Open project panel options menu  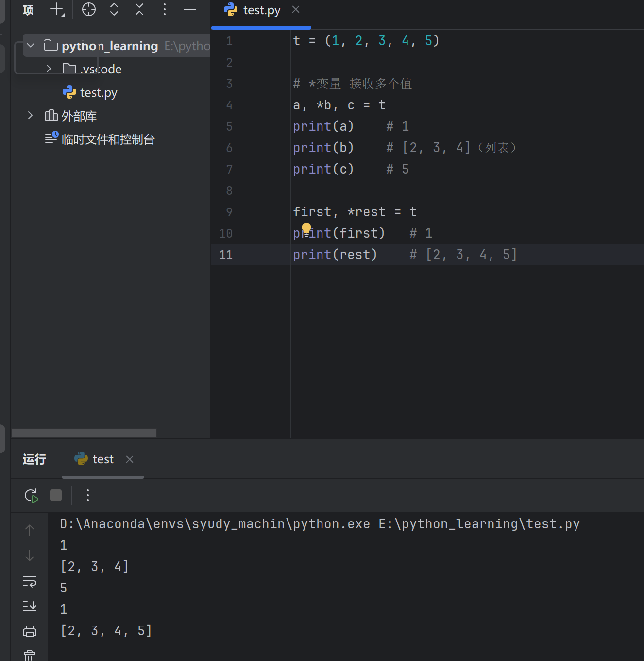(165, 10)
